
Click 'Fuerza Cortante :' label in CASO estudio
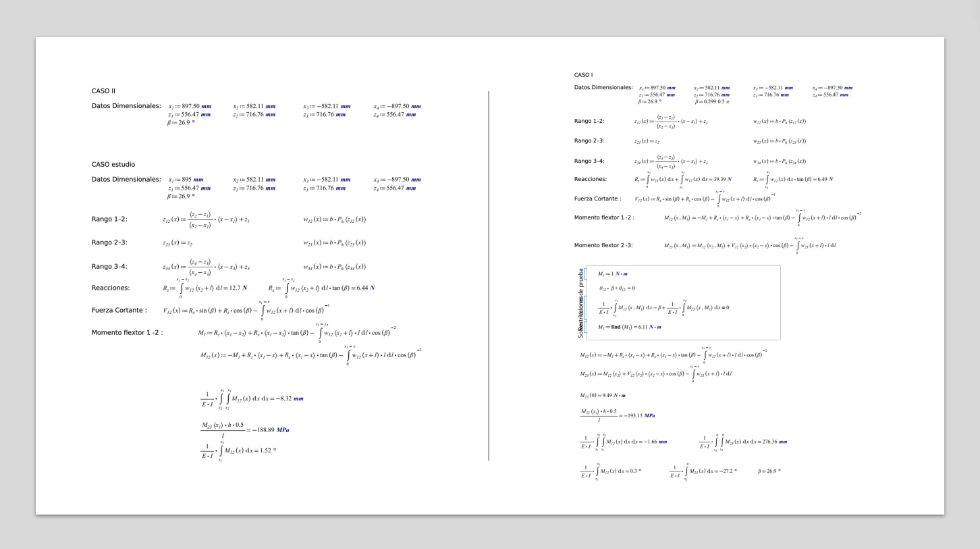pyautogui.click(x=119, y=310)
